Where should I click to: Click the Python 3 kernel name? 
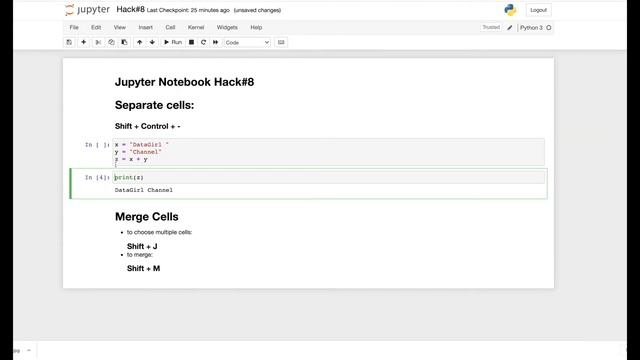pos(531,28)
